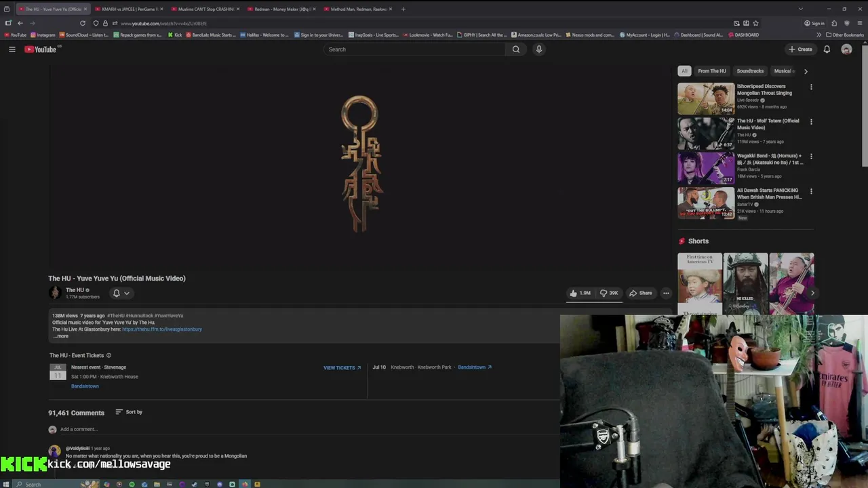Click the YouTube logo to go home
The width and height of the screenshot is (868, 488).
[41, 49]
